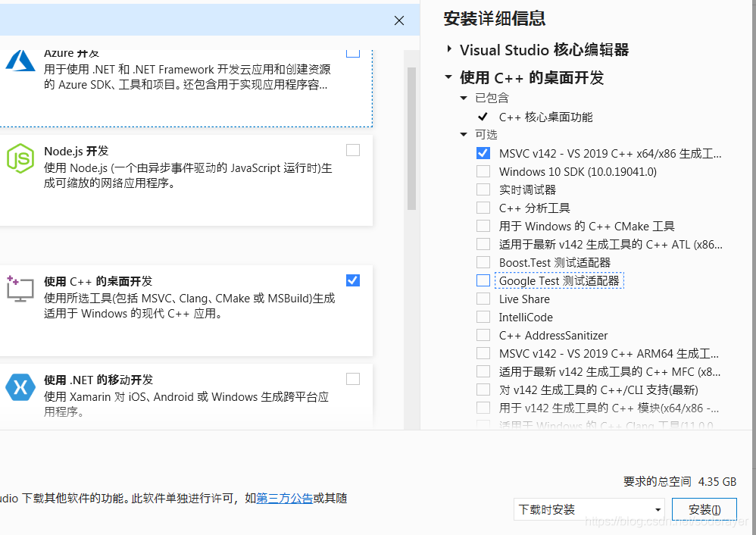
Task: Enable the C++ ATL for v142 checkbox
Action: [x=483, y=244]
